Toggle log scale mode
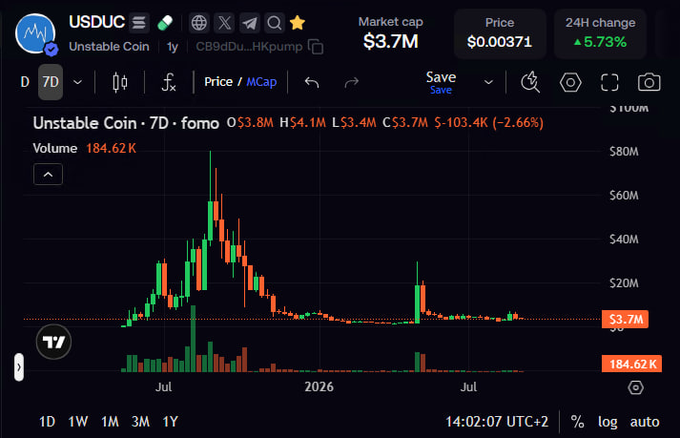The height and width of the screenshot is (438, 680). (x=608, y=422)
